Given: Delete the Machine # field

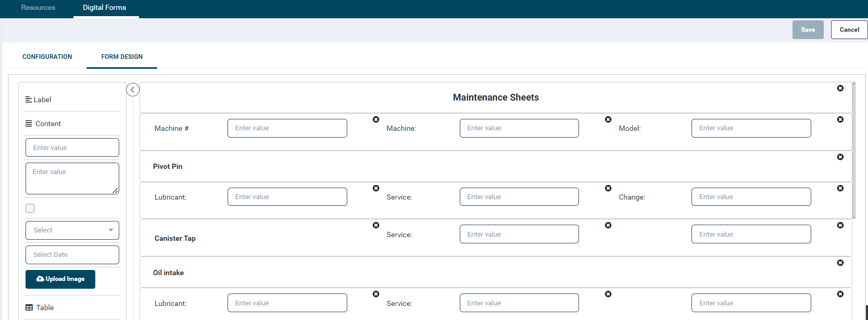Looking at the screenshot, I should click(x=376, y=120).
